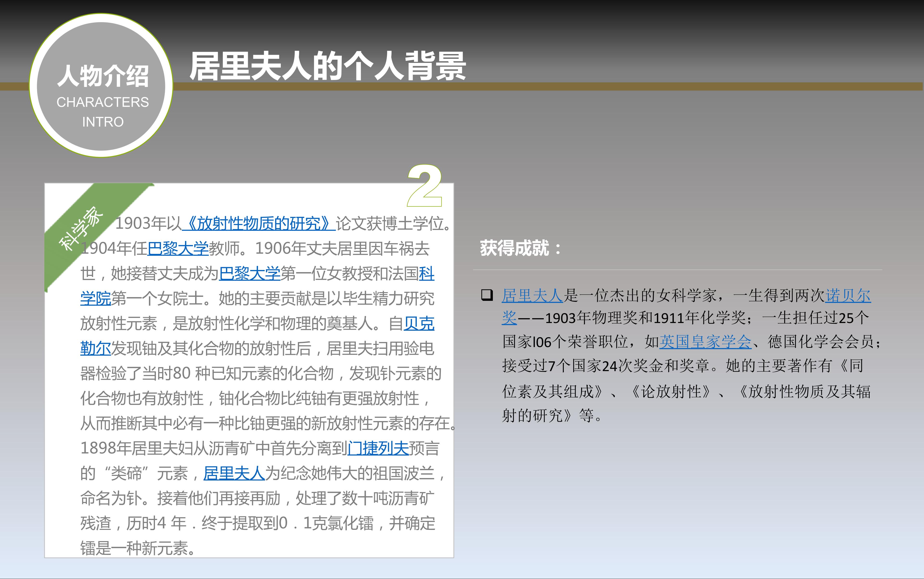Open the 门捷列夫 hyperlink

click(378, 448)
